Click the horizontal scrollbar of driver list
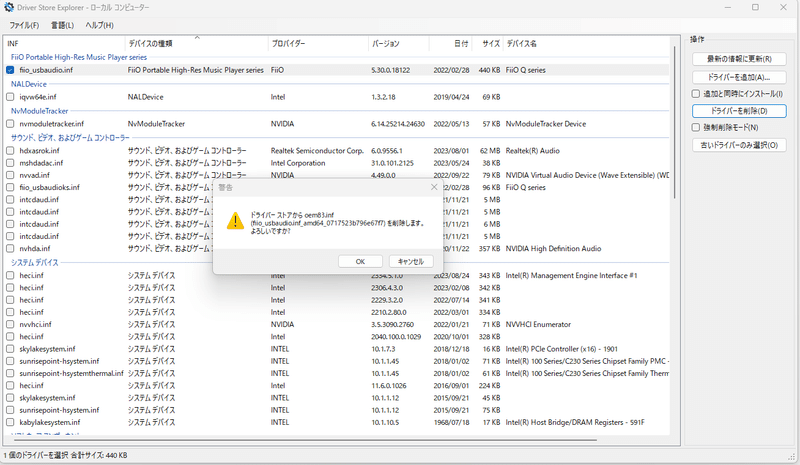The image size is (800, 465). click(x=305, y=439)
